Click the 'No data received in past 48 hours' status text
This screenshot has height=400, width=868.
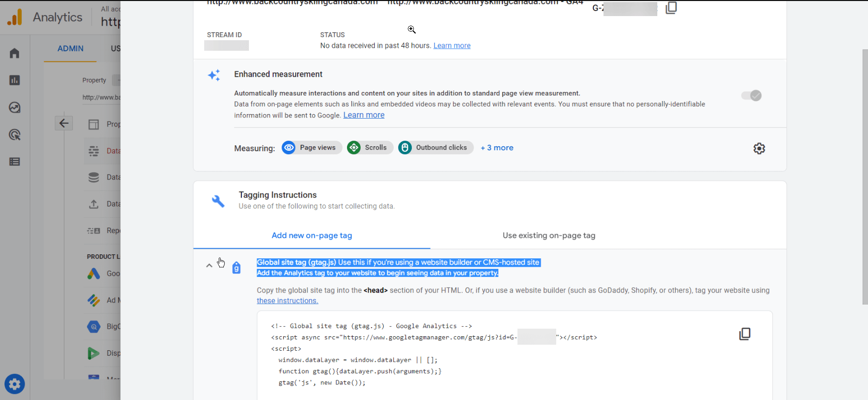[376, 46]
